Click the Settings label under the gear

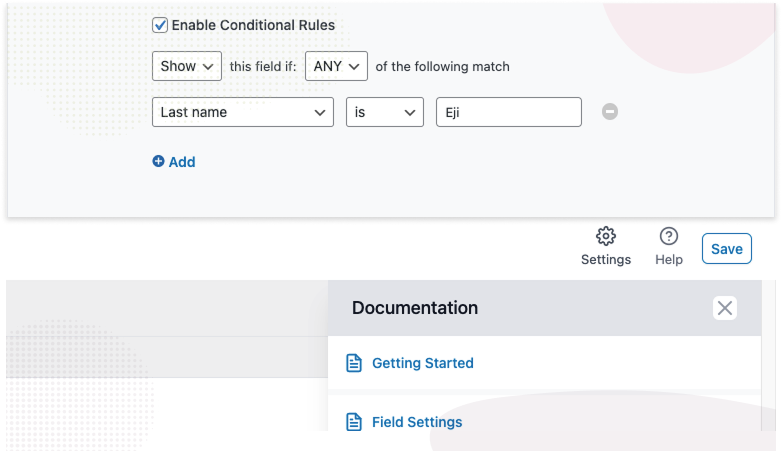pos(605,259)
